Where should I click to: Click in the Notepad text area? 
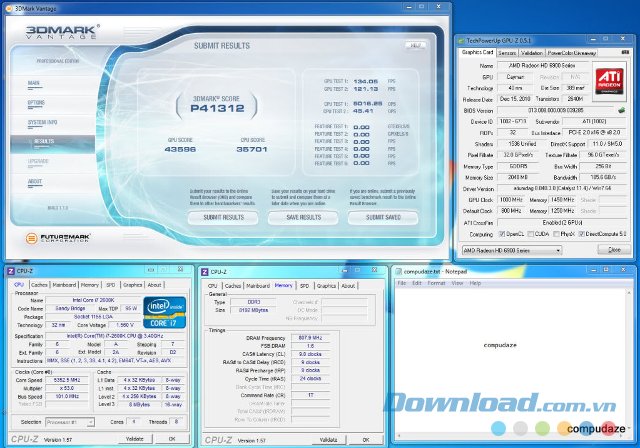coord(511,362)
